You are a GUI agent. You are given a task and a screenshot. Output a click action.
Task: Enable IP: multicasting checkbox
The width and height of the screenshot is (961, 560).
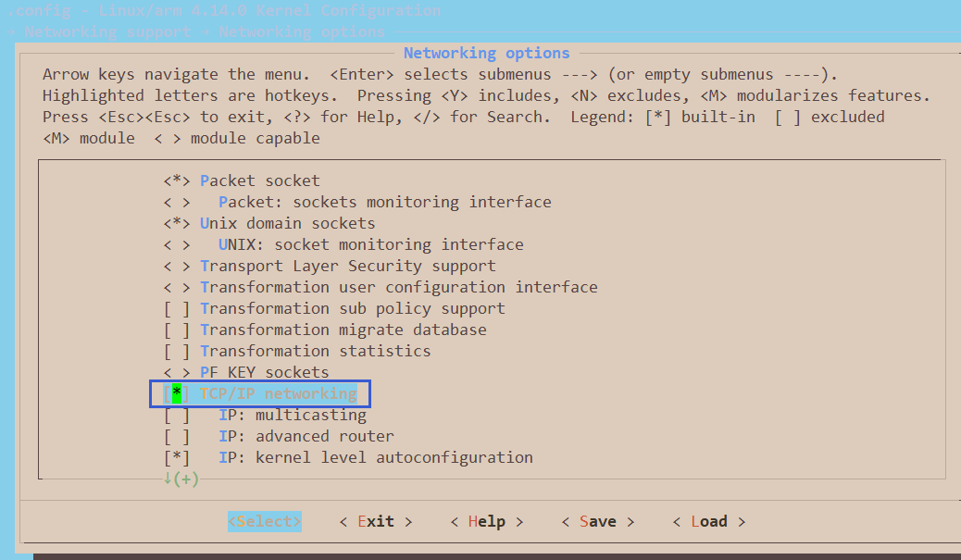pos(177,415)
